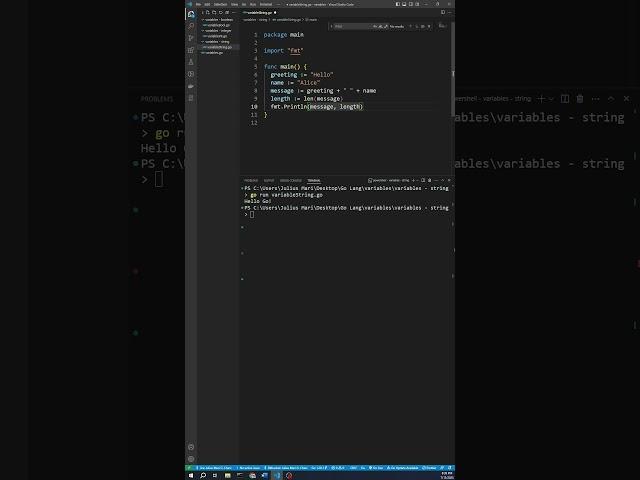Screen dimensions: 640x480
Task: Open the Testing flask view
Action: [191, 62]
